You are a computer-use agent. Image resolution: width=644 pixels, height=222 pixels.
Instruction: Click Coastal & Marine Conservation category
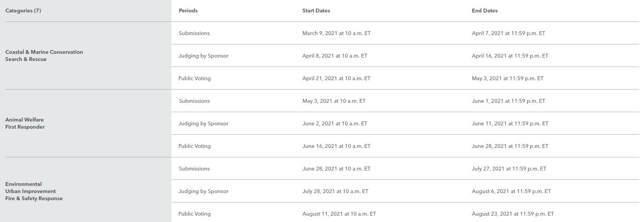44,52
